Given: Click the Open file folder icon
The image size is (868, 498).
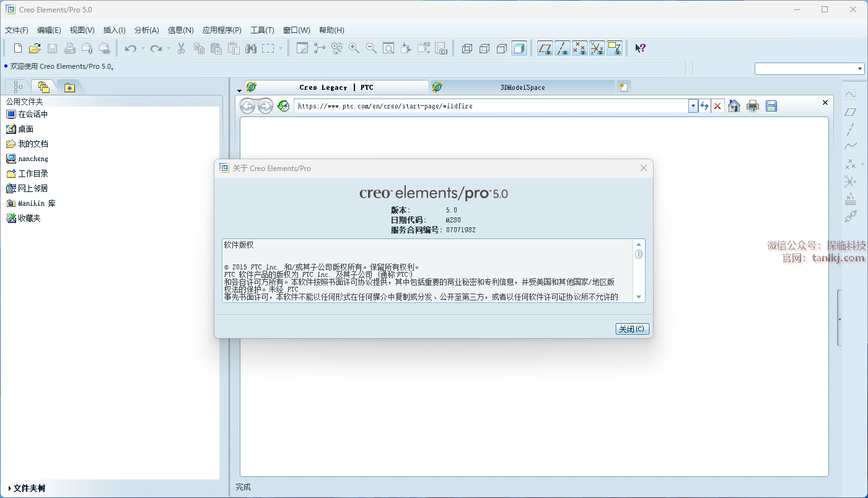Looking at the screenshot, I should (35, 48).
